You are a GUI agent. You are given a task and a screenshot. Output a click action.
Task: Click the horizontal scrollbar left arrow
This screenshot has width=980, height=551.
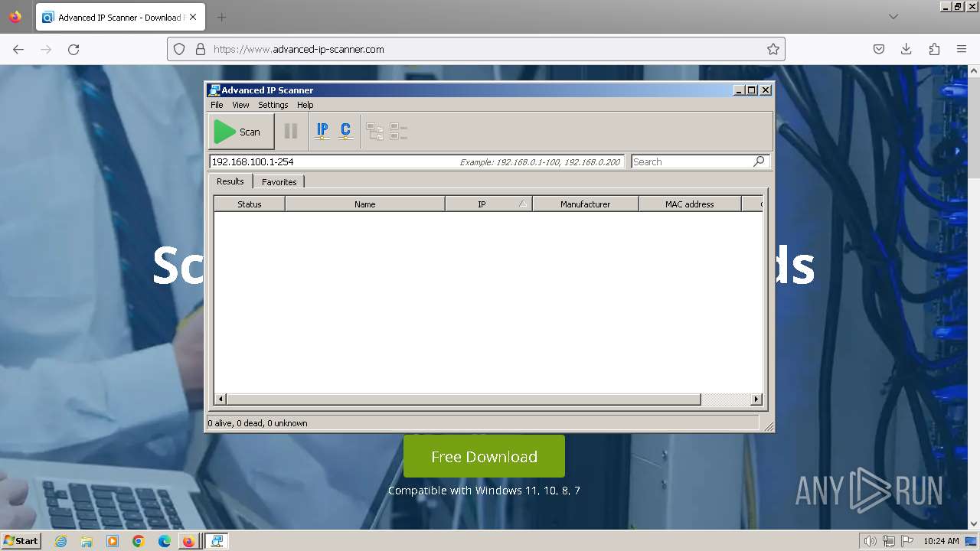[x=220, y=399]
